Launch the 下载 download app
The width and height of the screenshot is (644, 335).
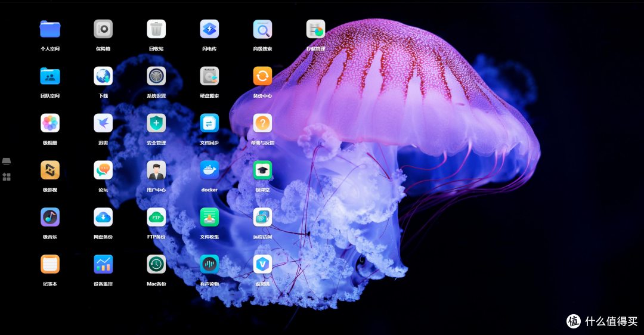tap(103, 76)
